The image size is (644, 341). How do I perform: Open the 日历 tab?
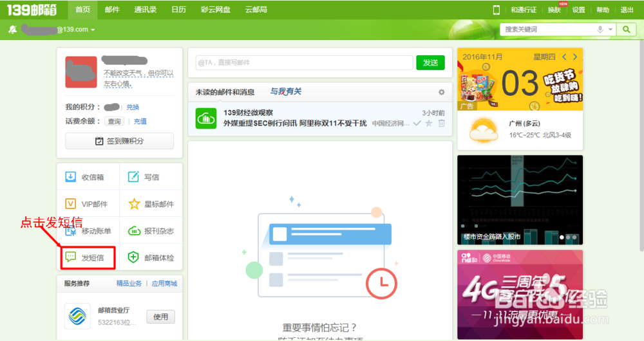click(x=178, y=10)
